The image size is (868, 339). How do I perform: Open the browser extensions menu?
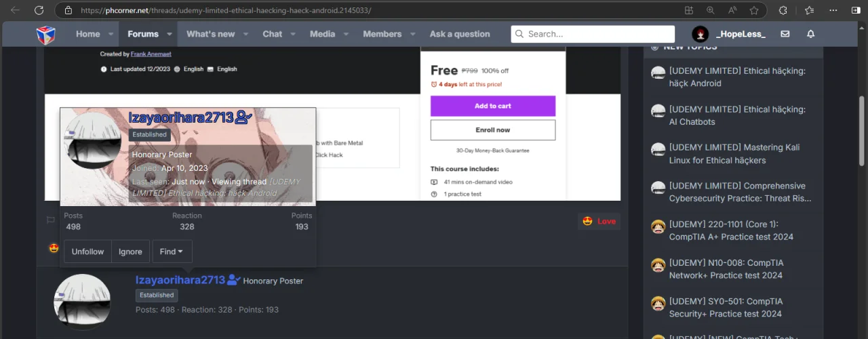[783, 10]
